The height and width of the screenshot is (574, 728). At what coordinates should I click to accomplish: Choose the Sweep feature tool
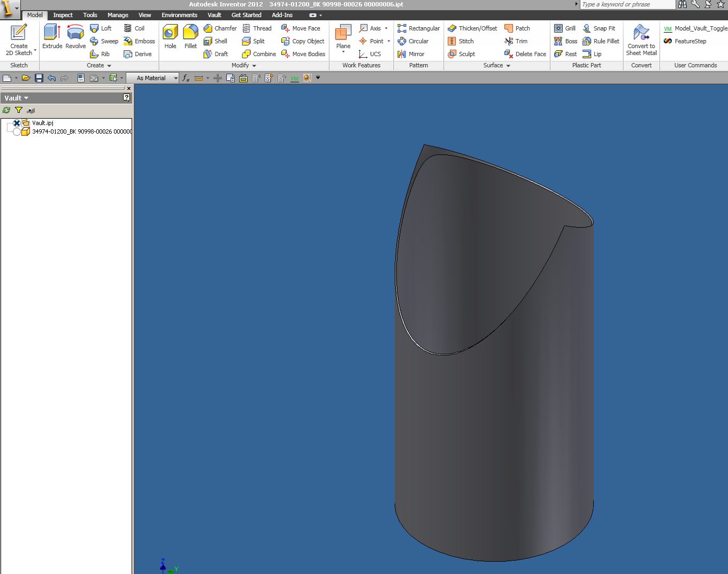tap(104, 41)
